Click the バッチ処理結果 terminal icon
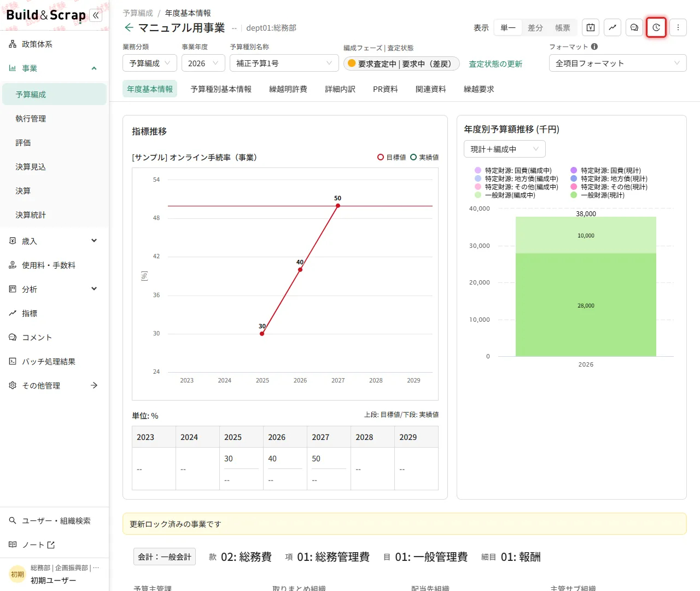 pos(13,361)
